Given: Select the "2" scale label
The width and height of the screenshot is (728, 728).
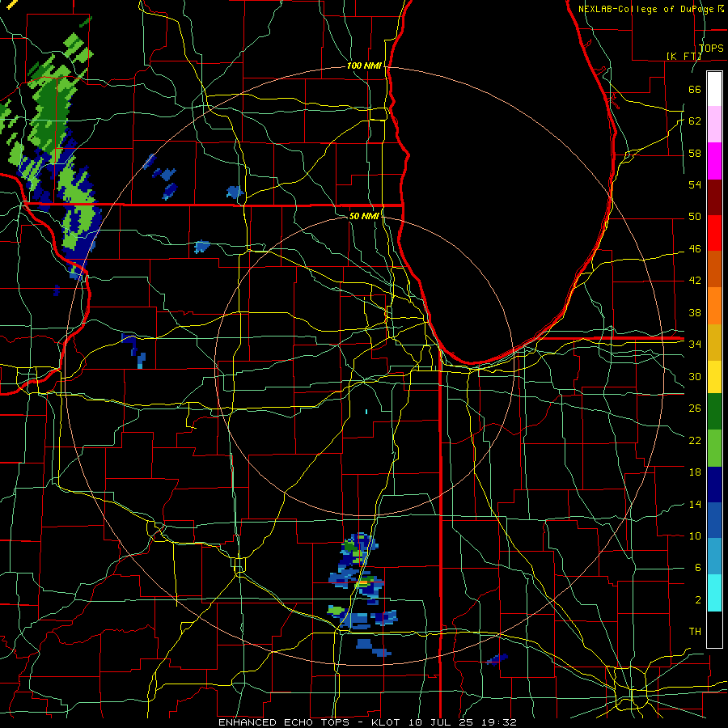Looking at the screenshot, I should [697, 600].
